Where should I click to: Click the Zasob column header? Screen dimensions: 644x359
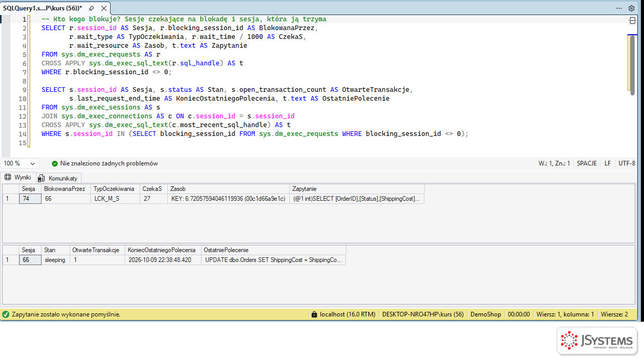[229, 189]
